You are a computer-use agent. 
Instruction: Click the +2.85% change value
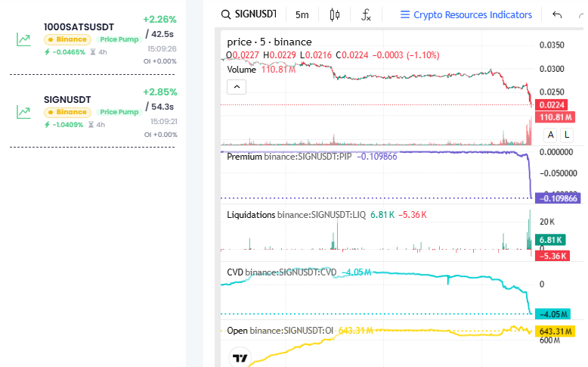[160, 92]
